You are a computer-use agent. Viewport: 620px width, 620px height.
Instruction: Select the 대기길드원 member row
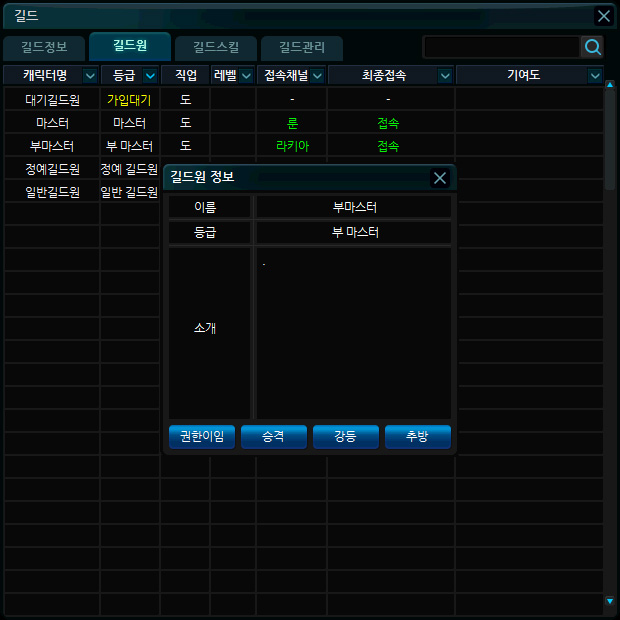(52, 100)
